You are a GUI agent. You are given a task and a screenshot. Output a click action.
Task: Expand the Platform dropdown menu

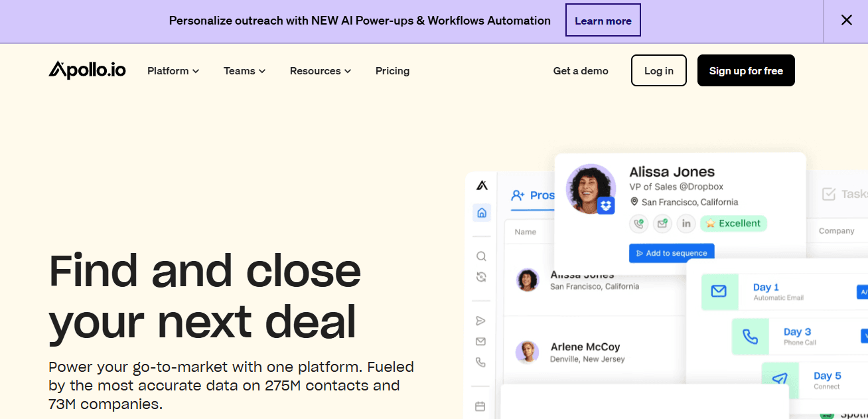point(173,70)
